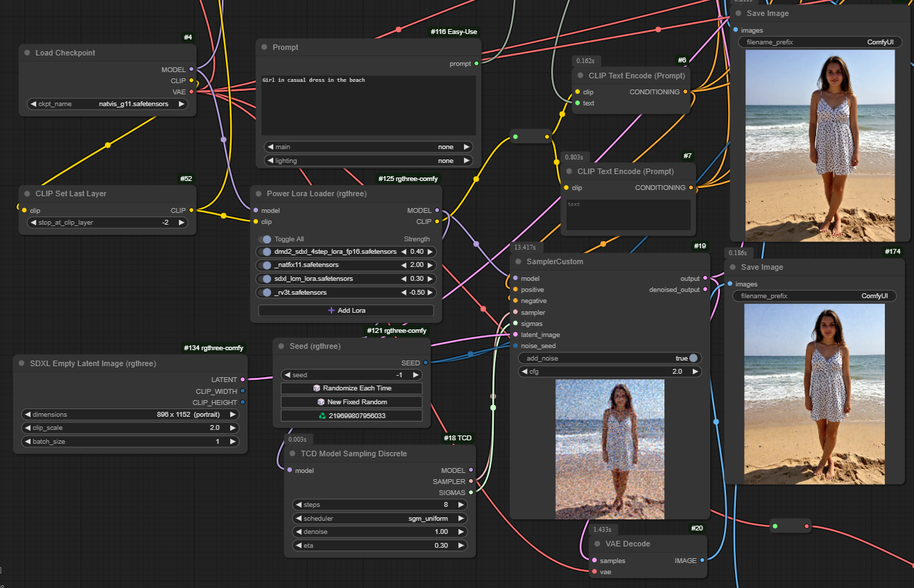Collapse Save Image node #174 title dot

pyautogui.click(x=734, y=267)
